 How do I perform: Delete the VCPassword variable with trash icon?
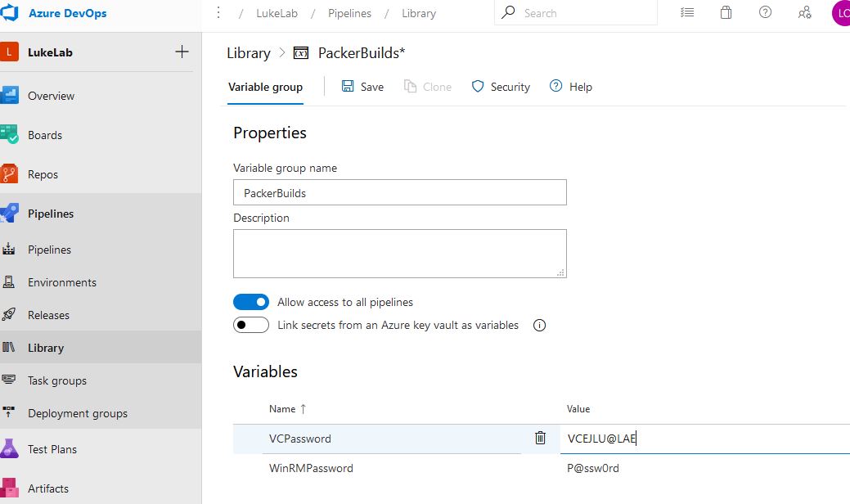[x=541, y=438]
